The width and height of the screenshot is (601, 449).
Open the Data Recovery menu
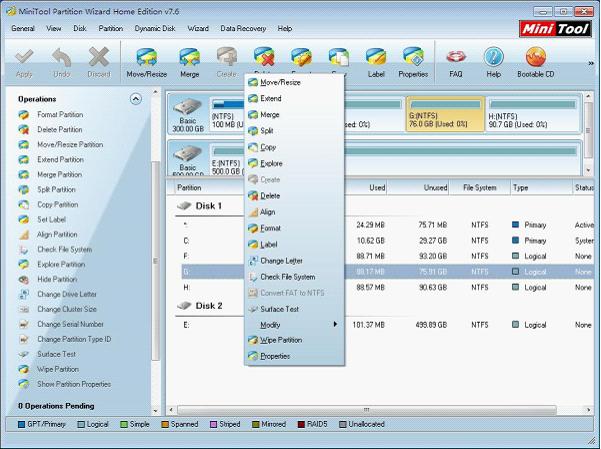tap(243, 28)
